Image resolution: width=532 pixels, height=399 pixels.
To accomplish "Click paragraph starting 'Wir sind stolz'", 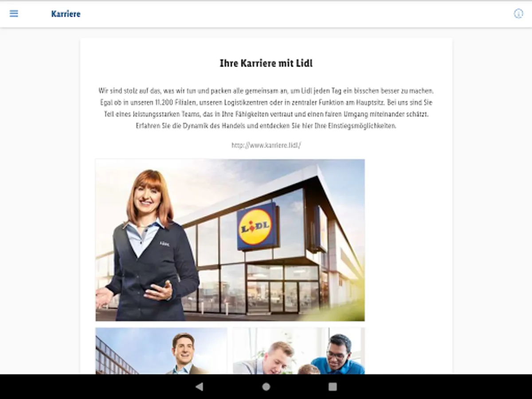I will (266, 108).
